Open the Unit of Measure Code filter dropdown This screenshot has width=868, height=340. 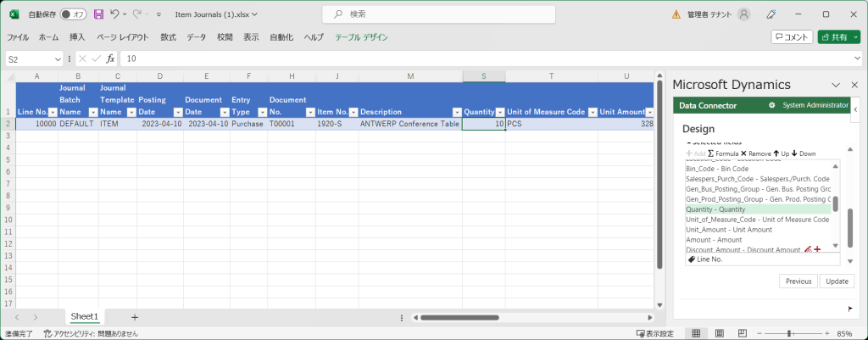(x=593, y=112)
